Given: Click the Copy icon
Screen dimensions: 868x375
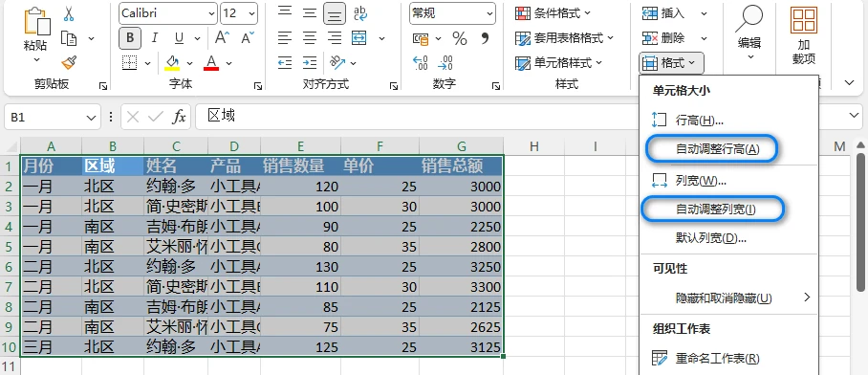Looking at the screenshot, I should click(69, 38).
